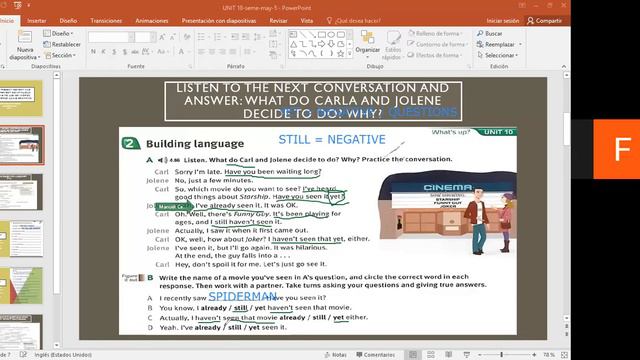
Task: Decrease font size with A-down icon
Action: (x=173, y=37)
